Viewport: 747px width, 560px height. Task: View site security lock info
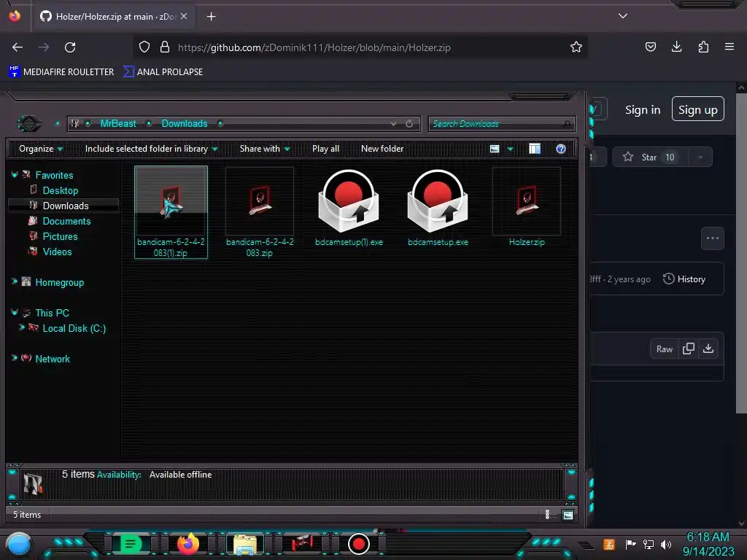165,47
